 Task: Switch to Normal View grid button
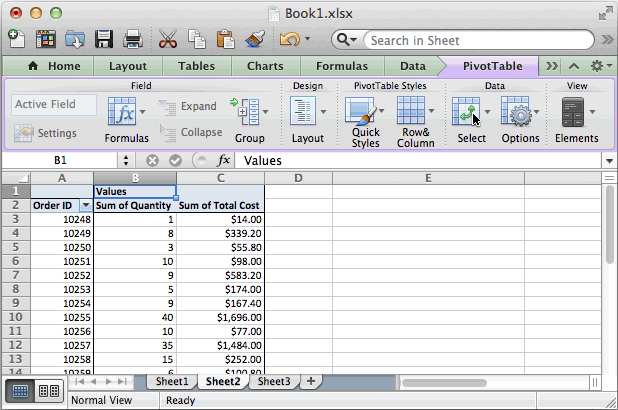point(20,391)
